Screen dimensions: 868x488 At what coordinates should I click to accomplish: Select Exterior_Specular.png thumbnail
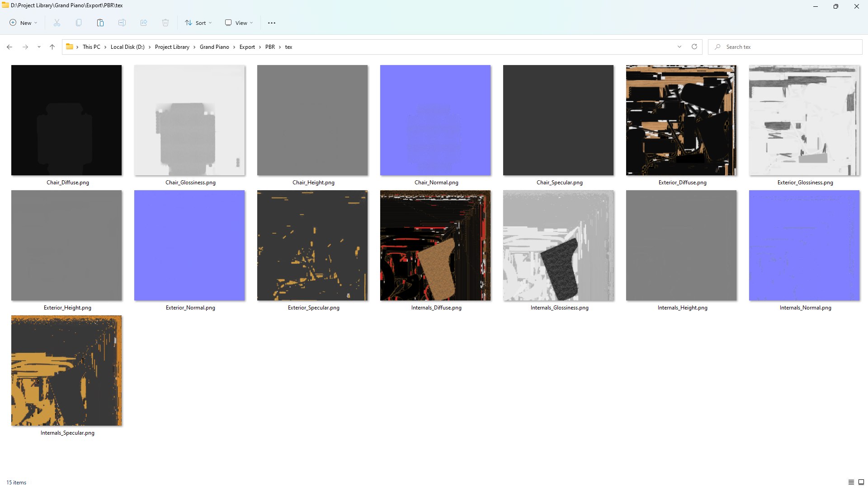tap(312, 245)
